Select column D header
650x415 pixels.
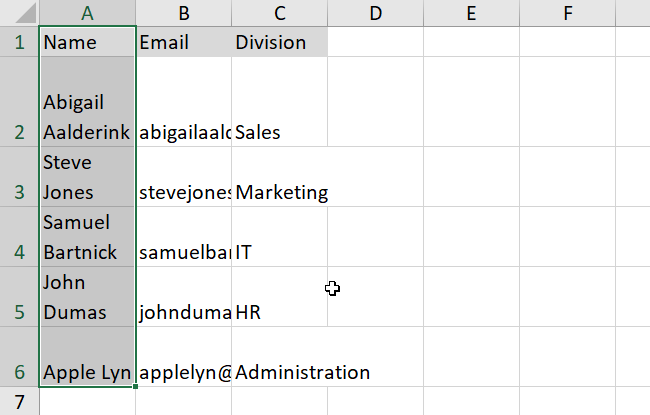coord(375,13)
